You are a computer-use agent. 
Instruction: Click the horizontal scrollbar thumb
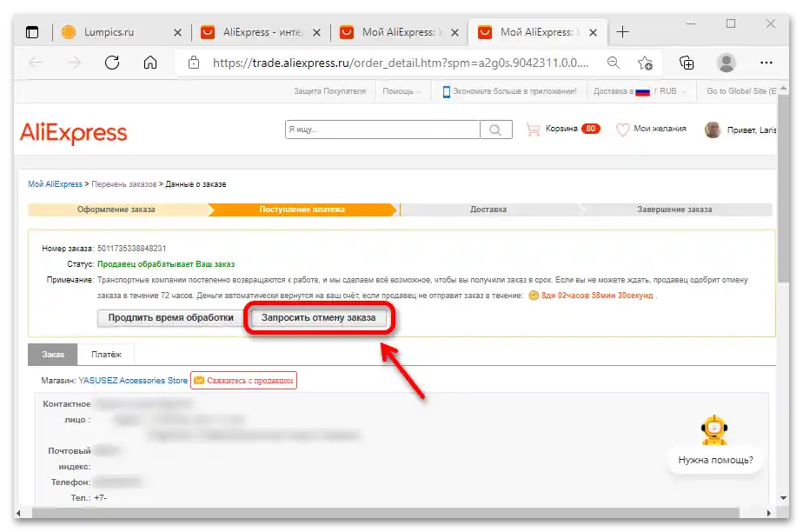point(385,513)
